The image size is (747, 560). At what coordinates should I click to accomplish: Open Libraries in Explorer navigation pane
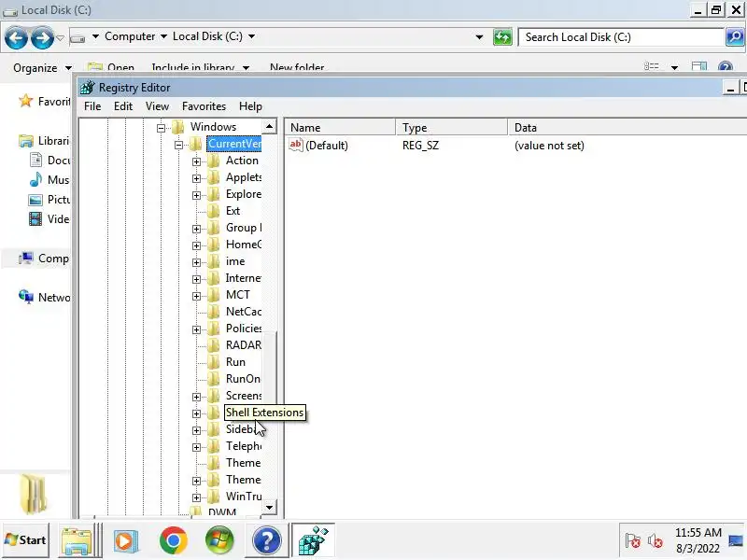tap(44, 141)
